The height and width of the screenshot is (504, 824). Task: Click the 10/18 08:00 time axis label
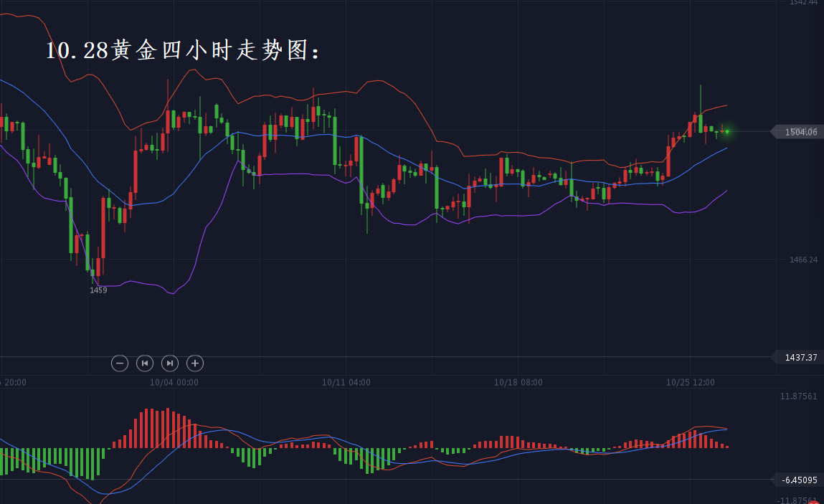click(518, 383)
